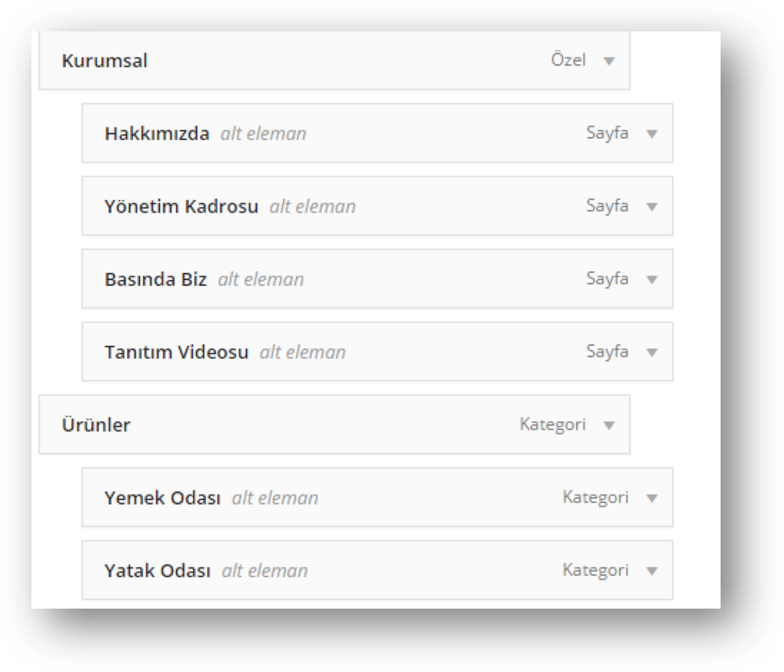784x672 pixels.
Task: Click the Kategori label on Ürünler
Action: pos(552,424)
